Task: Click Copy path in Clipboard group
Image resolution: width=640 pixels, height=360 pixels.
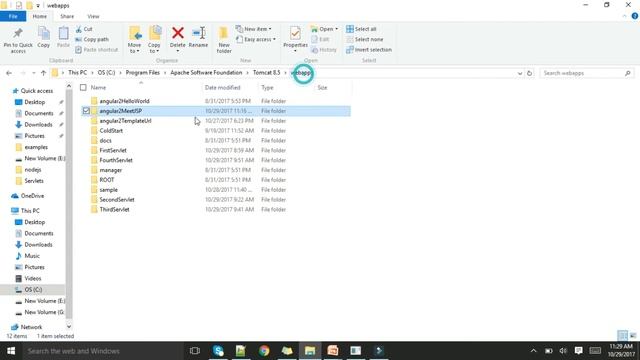Action: 92,40
